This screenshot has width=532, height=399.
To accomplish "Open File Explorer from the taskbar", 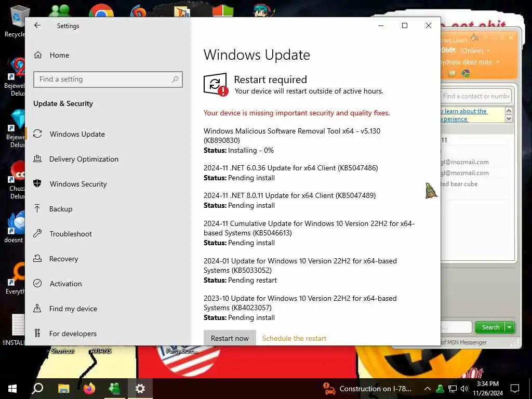I will (63, 389).
